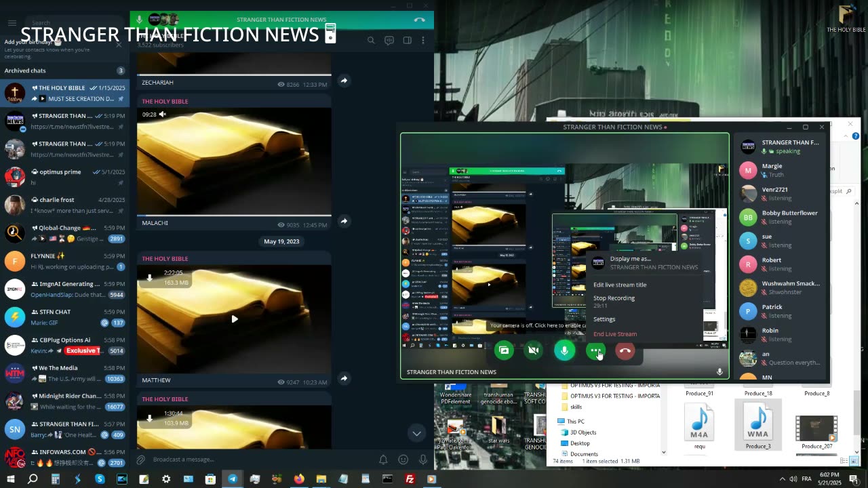Select participant Robin
Screen dimensions: 868x488
click(781, 335)
